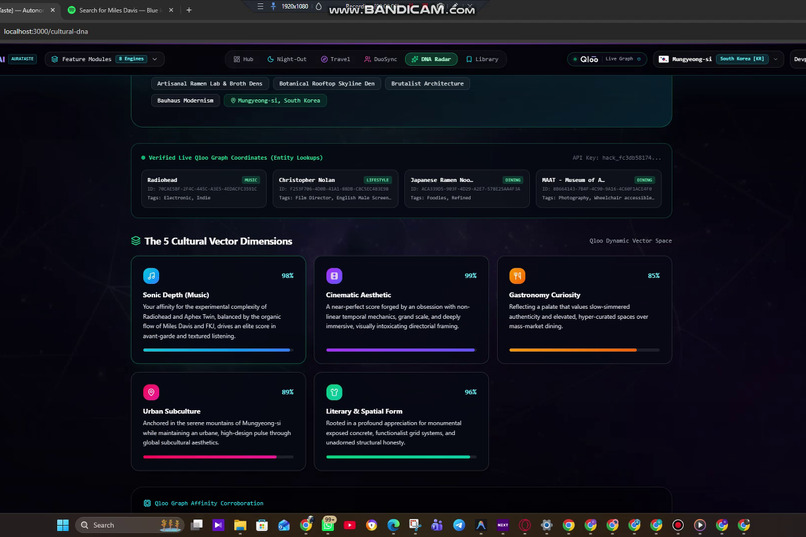Screen dimensions: 806x537
Task: Open the Library tab
Action: tap(482, 59)
